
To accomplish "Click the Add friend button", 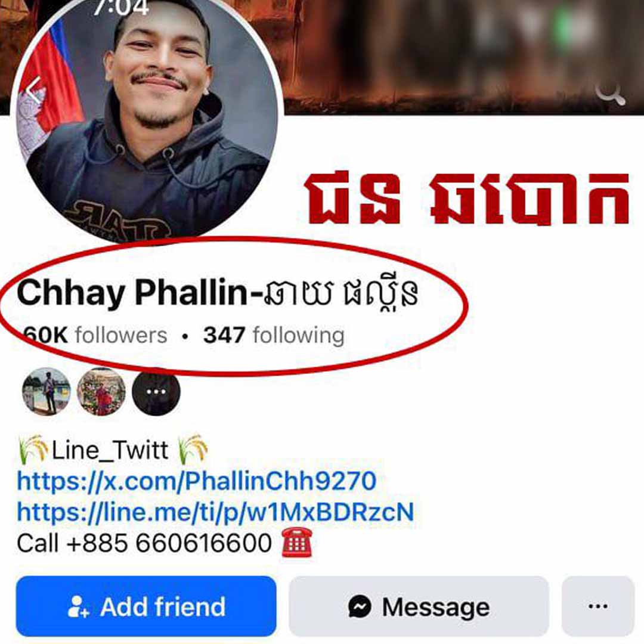I will coord(146,606).
